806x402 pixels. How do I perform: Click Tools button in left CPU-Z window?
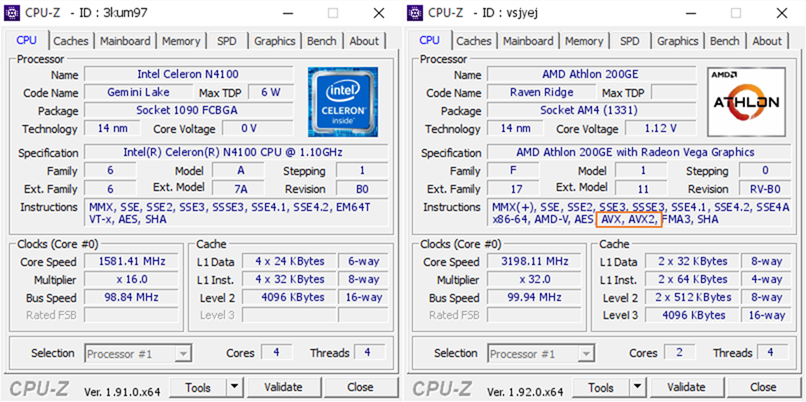[198, 387]
